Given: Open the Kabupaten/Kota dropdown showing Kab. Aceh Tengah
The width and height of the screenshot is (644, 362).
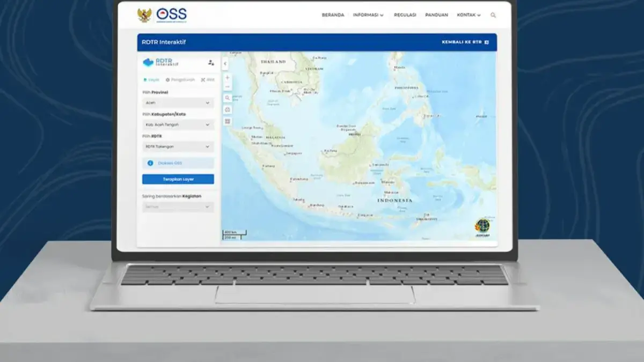Looking at the screenshot, I should pyautogui.click(x=178, y=124).
